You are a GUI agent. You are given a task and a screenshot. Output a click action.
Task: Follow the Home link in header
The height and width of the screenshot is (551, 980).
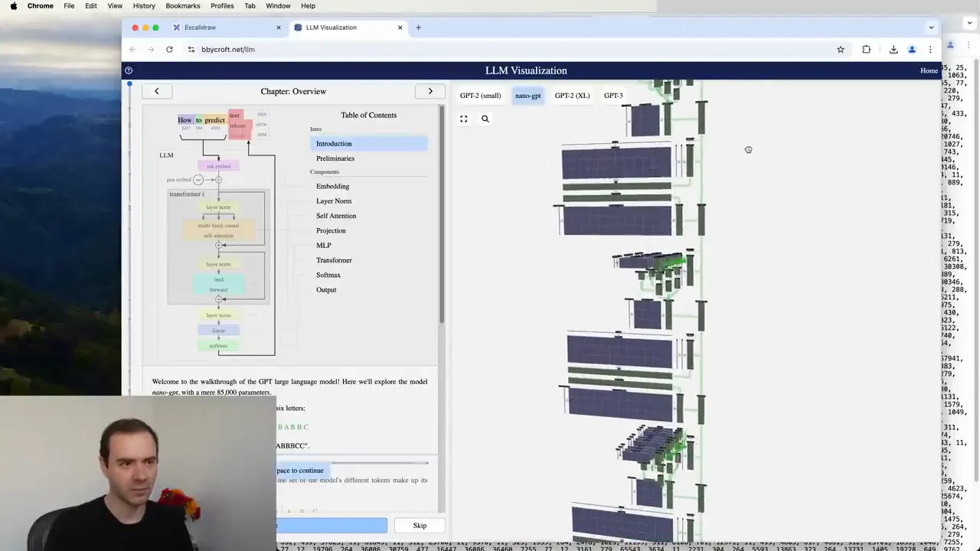click(929, 70)
